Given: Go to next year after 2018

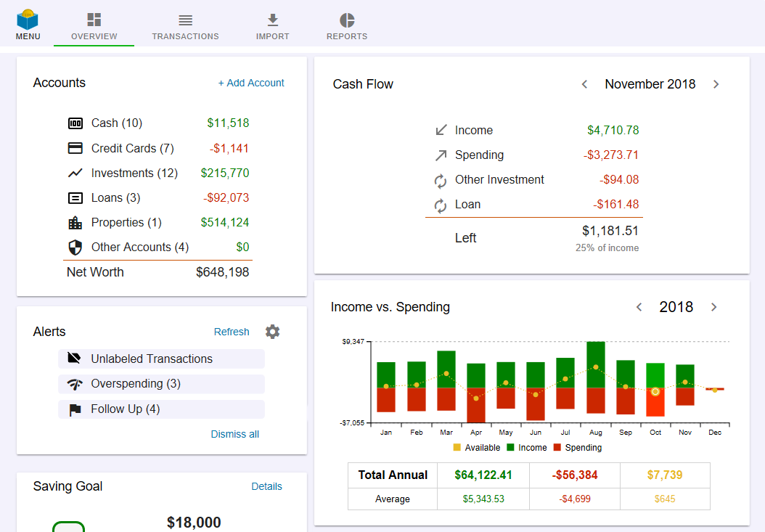Looking at the screenshot, I should 713,307.
